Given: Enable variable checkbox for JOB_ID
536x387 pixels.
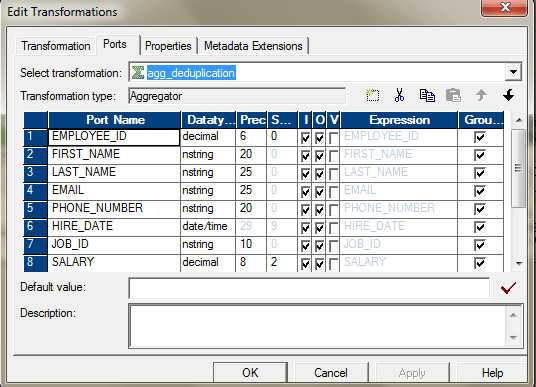Looking at the screenshot, I should (x=333, y=246).
